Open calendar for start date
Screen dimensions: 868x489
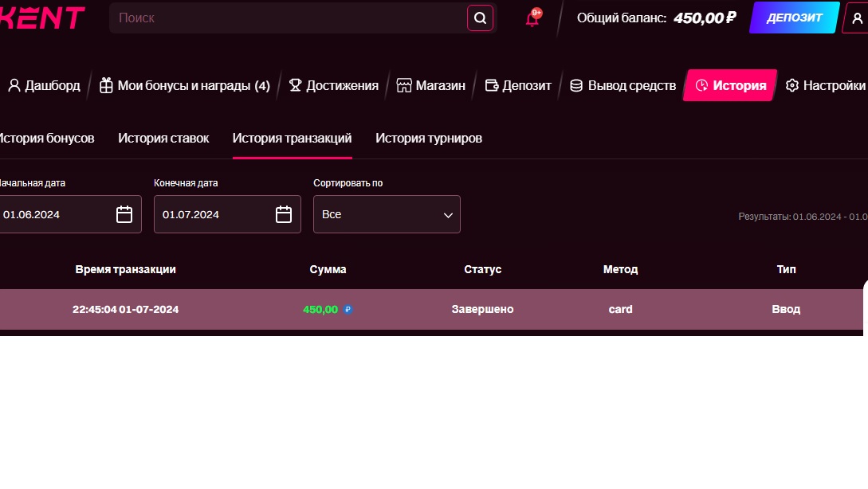pyautogui.click(x=124, y=214)
